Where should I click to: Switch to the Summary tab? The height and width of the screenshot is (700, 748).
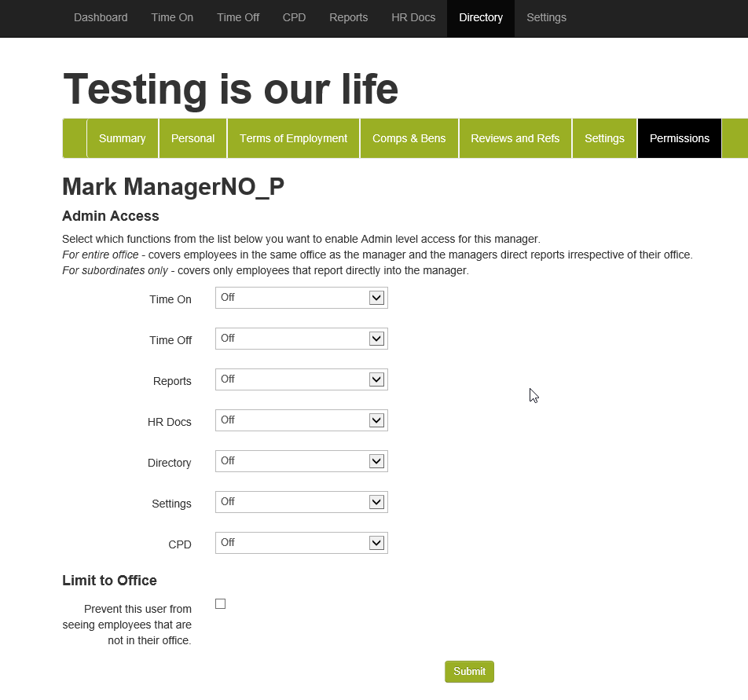[x=122, y=138]
